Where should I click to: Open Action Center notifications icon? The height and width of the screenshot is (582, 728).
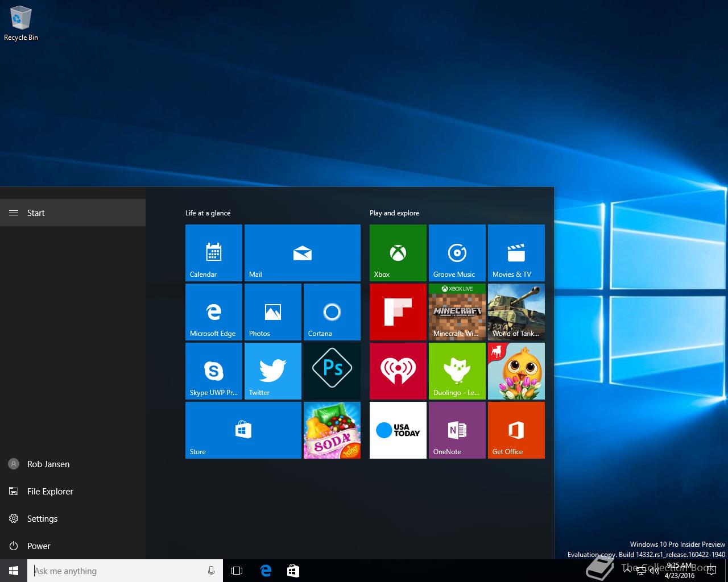pos(712,571)
